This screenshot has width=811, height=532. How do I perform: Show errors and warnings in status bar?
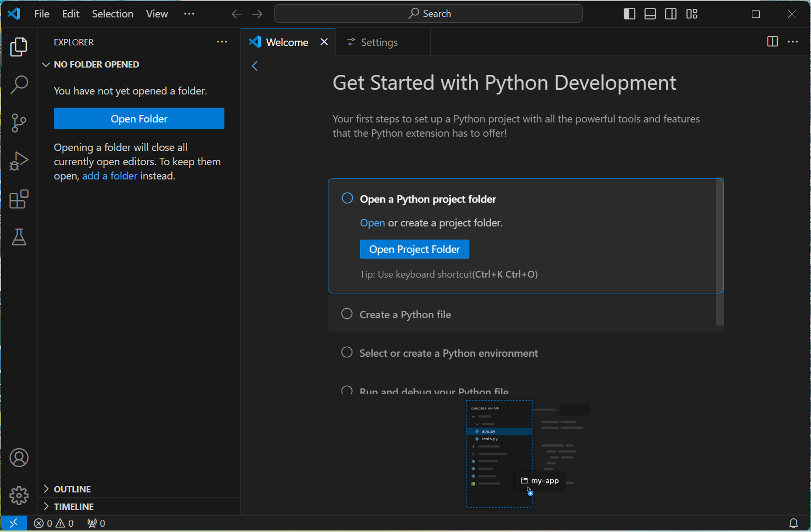point(54,523)
